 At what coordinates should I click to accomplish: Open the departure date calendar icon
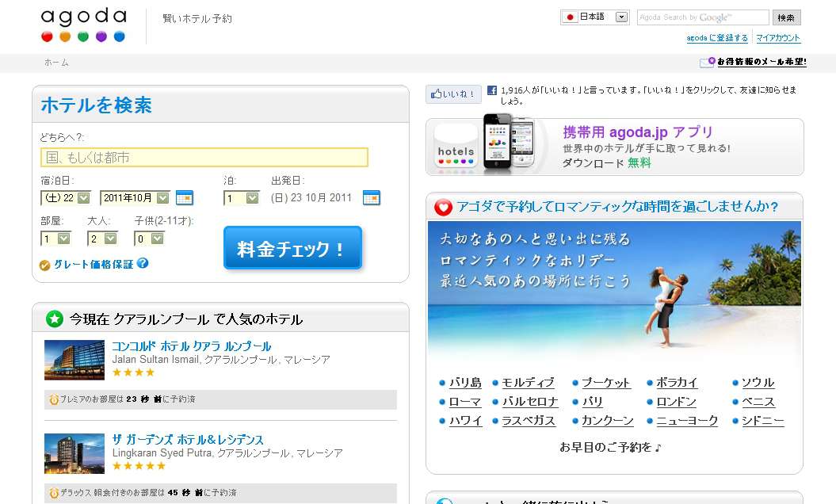click(x=371, y=198)
